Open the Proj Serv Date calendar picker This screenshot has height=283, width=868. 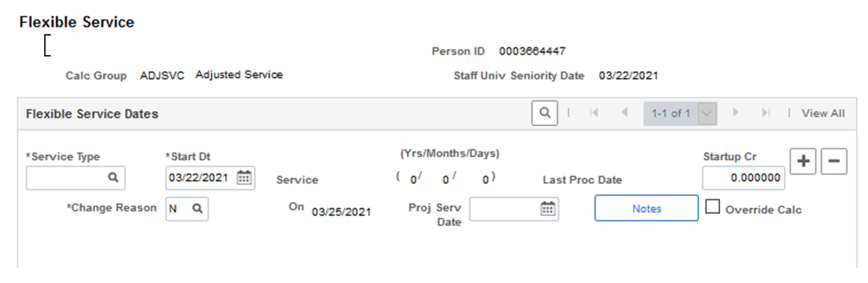click(548, 209)
